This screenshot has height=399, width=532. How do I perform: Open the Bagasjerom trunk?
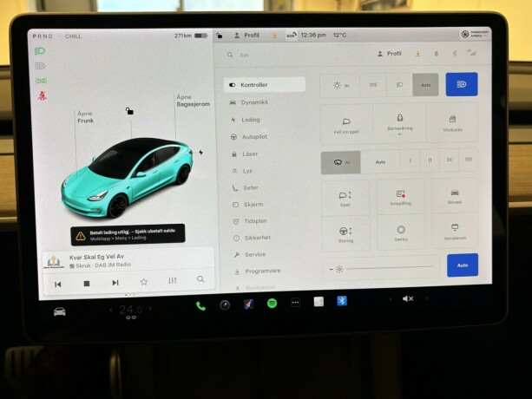(x=193, y=101)
